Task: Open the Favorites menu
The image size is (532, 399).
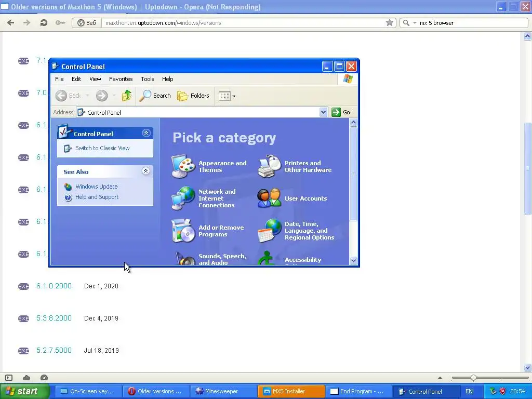Action: (x=121, y=79)
